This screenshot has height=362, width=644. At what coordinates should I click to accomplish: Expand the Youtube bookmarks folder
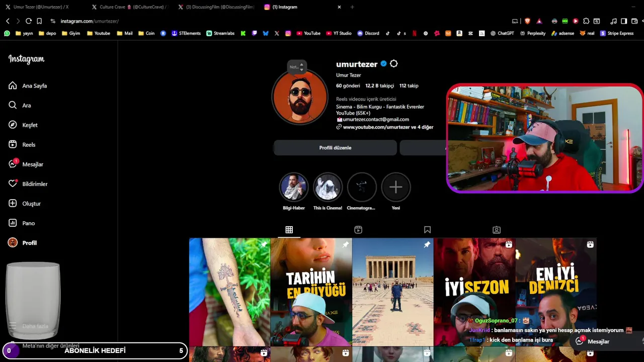click(99, 33)
